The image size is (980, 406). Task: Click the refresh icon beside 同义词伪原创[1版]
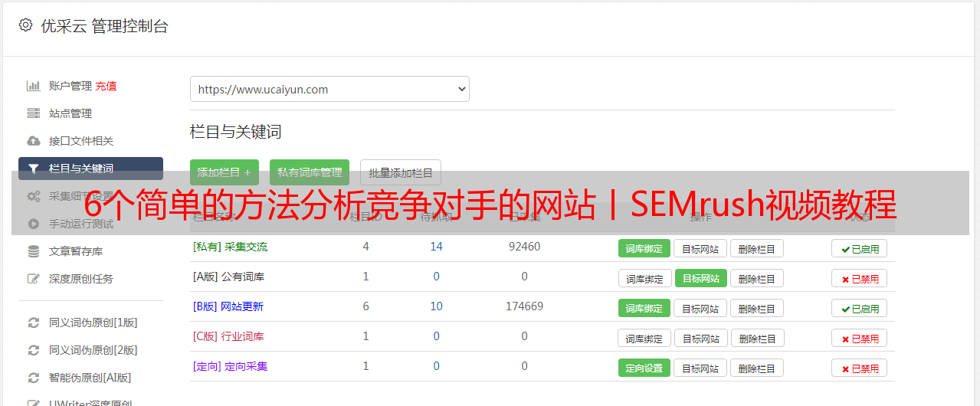point(33,323)
